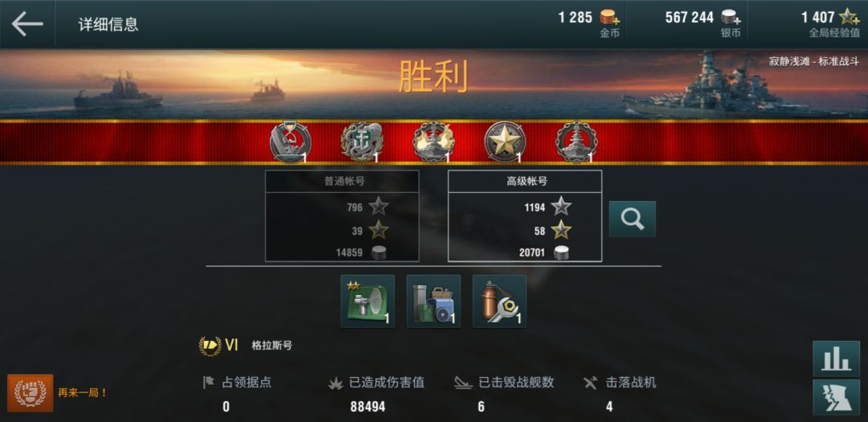Open the team results flag icon button
The width and height of the screenshot is (868, 422).
click(x=836, y=397)
